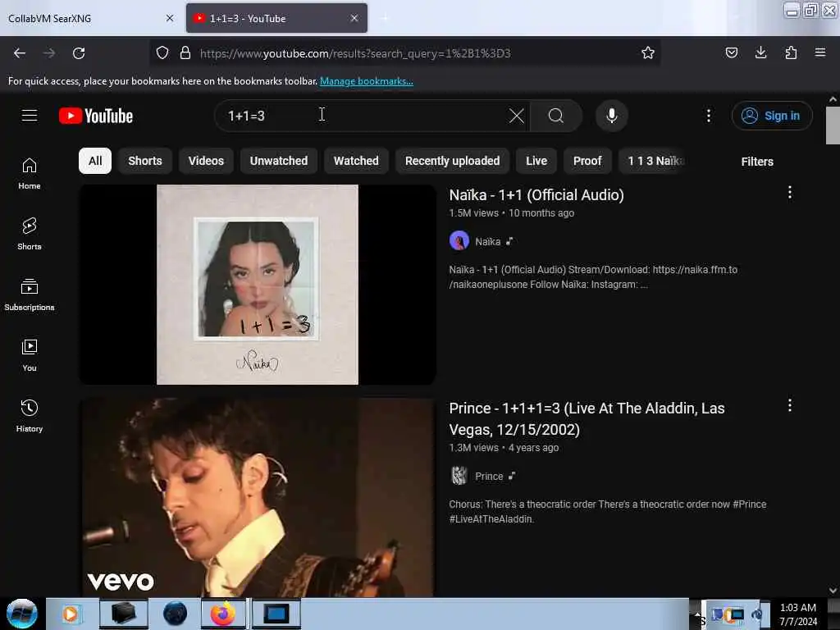Select the Videos filter chip

(206, 161)
